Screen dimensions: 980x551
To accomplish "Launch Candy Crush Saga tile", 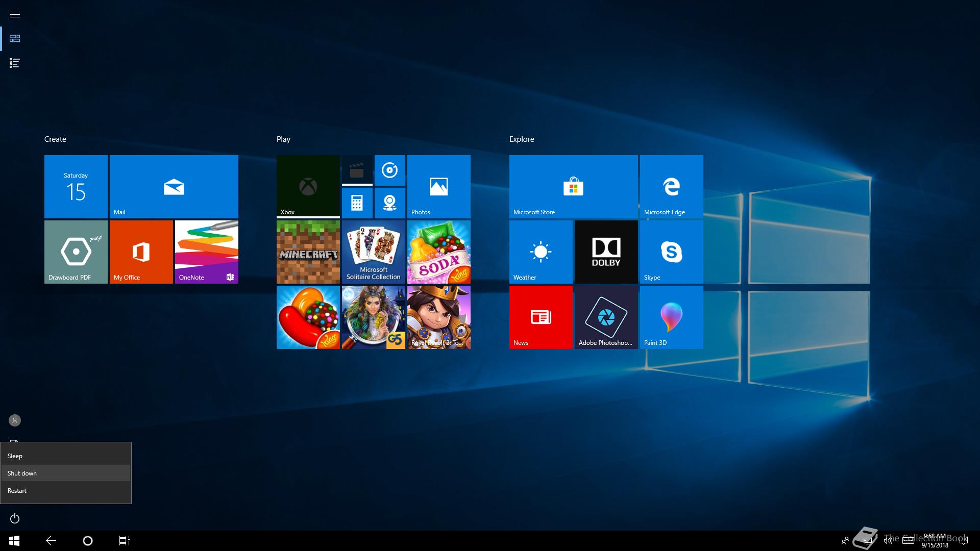I will click(x=308, y=317).
